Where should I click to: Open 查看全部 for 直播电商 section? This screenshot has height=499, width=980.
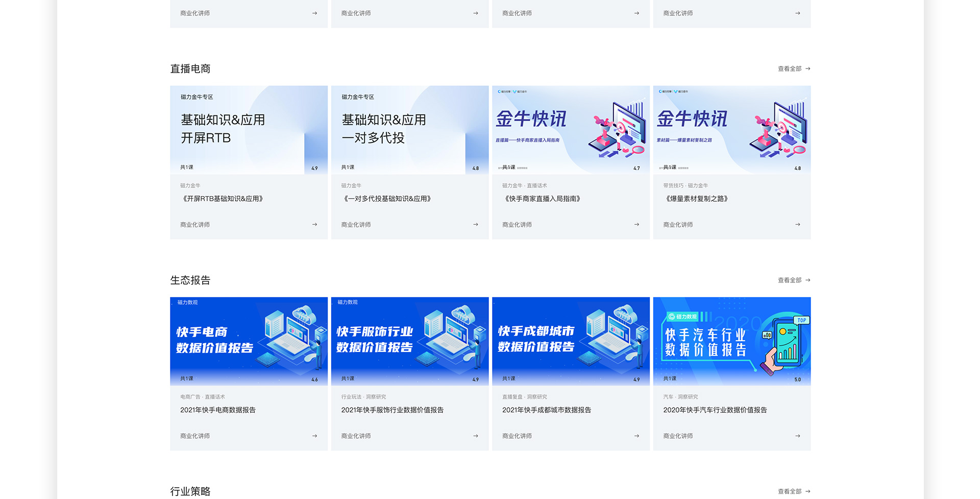(793, 69)
